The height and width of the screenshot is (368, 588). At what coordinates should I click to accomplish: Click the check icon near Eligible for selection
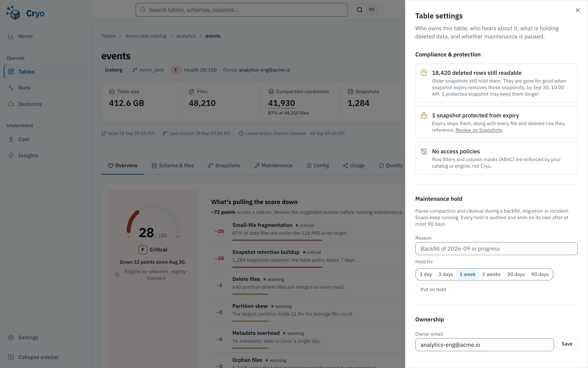tap(117, 275)
